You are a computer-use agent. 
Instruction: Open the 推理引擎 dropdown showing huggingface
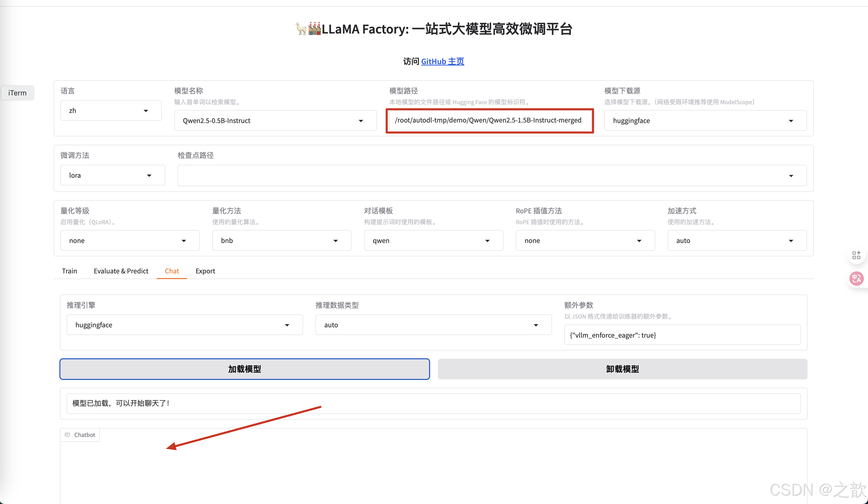(185, 325)
